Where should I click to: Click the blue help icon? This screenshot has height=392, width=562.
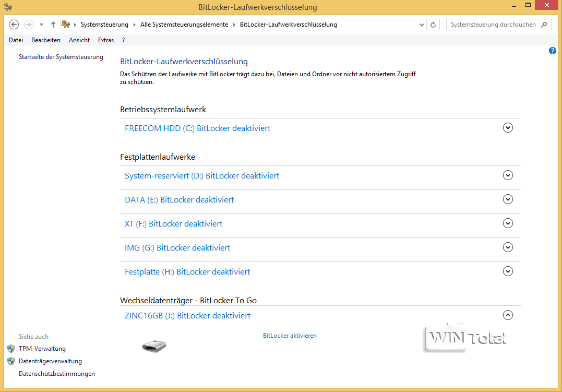[552, 51]
